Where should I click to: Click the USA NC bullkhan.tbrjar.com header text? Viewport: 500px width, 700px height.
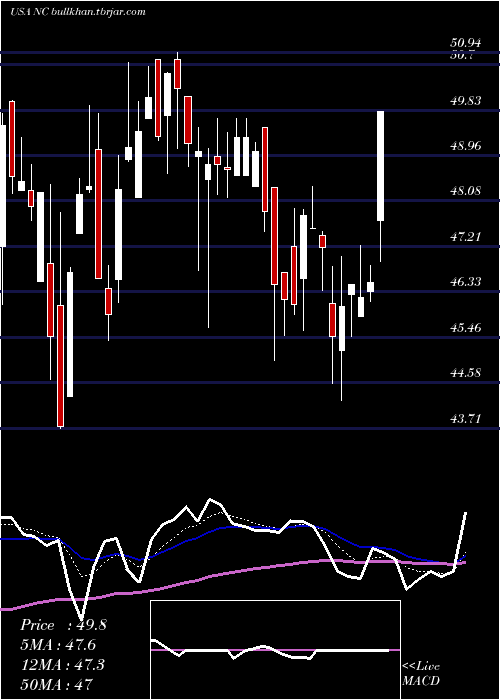click(x=78, y=12)
